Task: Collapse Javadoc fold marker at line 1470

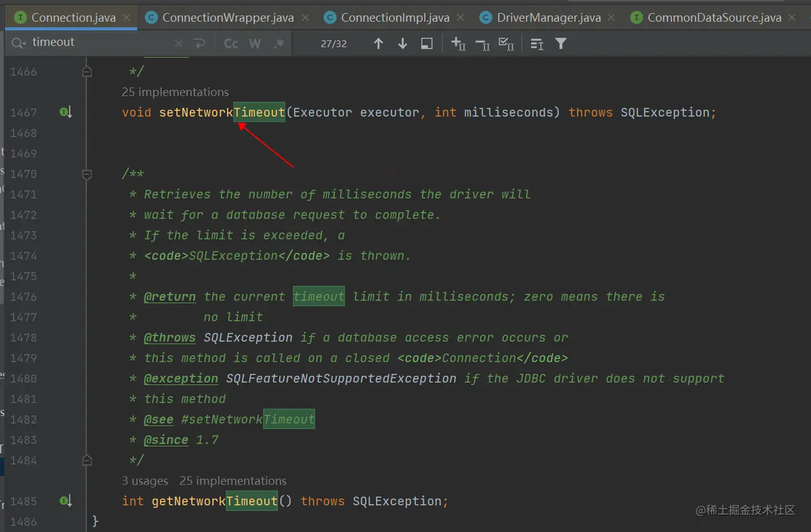Action: 87,174
